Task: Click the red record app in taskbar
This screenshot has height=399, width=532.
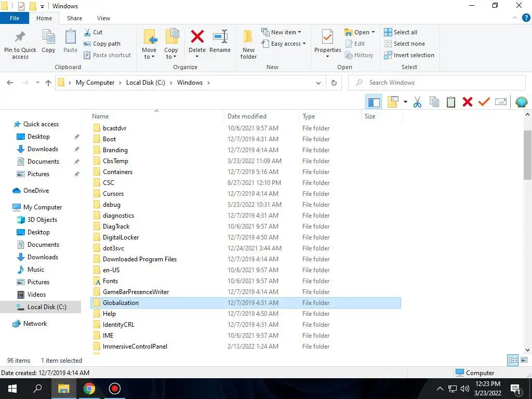Action: (115, 389)
